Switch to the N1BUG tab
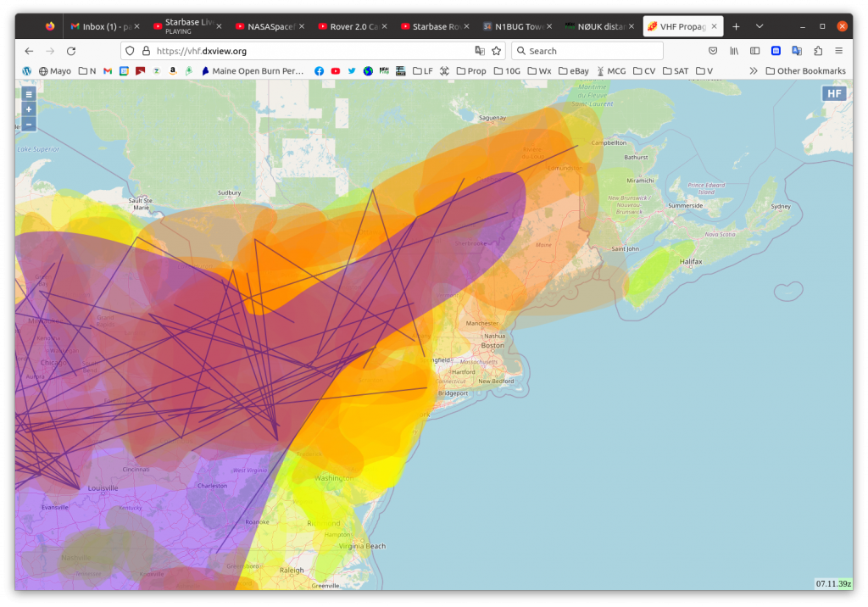Image resolution: width=868 pixels, height=607 pixels. (x=520, y=26)
